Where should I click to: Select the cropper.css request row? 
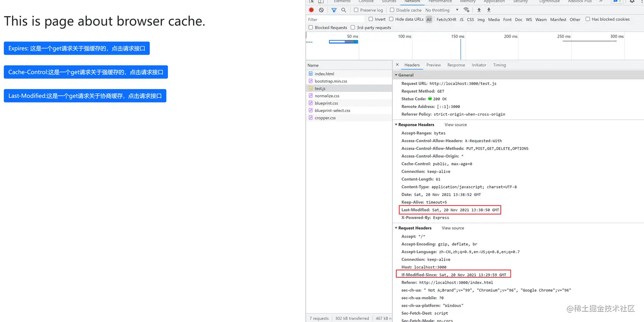pos(349,118)
